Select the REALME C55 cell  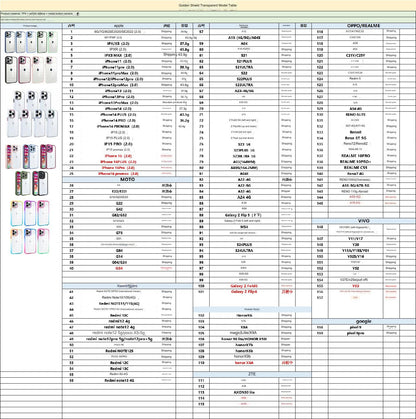(x=355, y=168)
